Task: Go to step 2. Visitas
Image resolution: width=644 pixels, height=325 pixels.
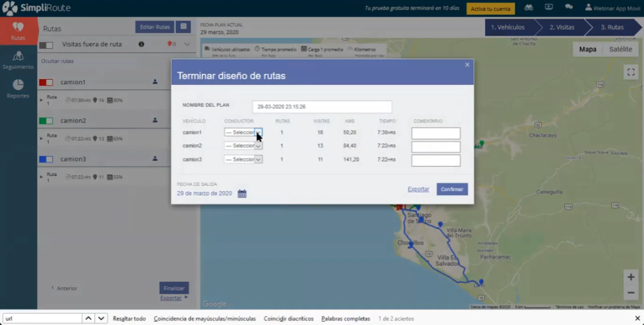Action: pos(562,27)
